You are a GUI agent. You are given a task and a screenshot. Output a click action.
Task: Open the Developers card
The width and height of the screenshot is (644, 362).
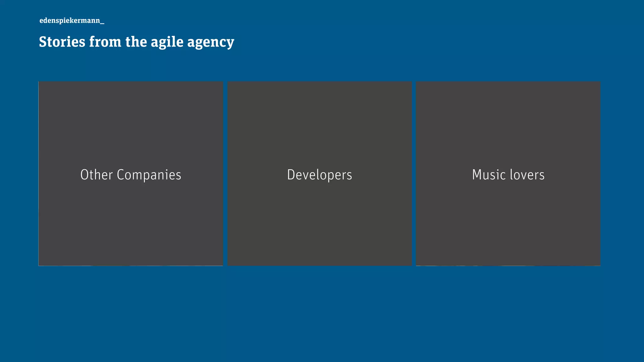(x=319, y=174)
